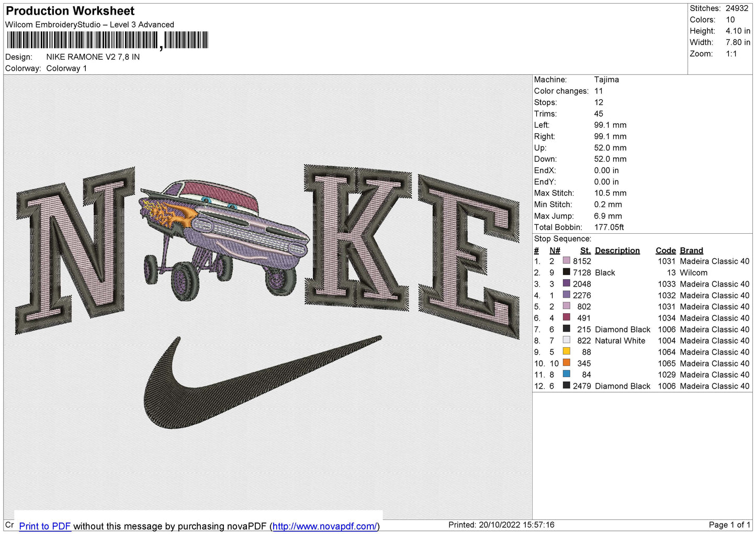Click the Code column header

665,251
